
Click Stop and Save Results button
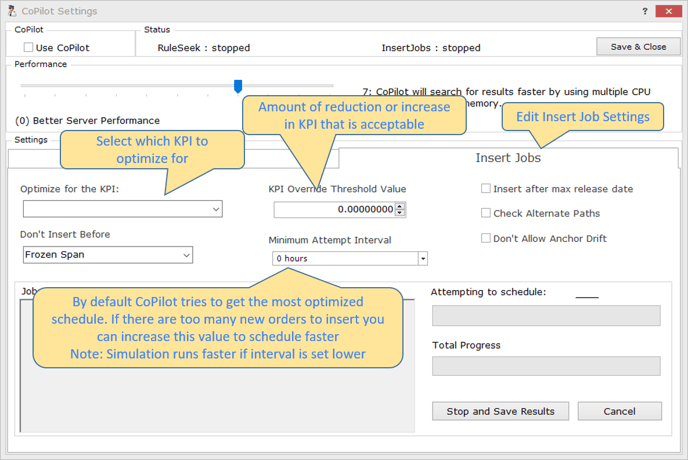click(500, 411)
